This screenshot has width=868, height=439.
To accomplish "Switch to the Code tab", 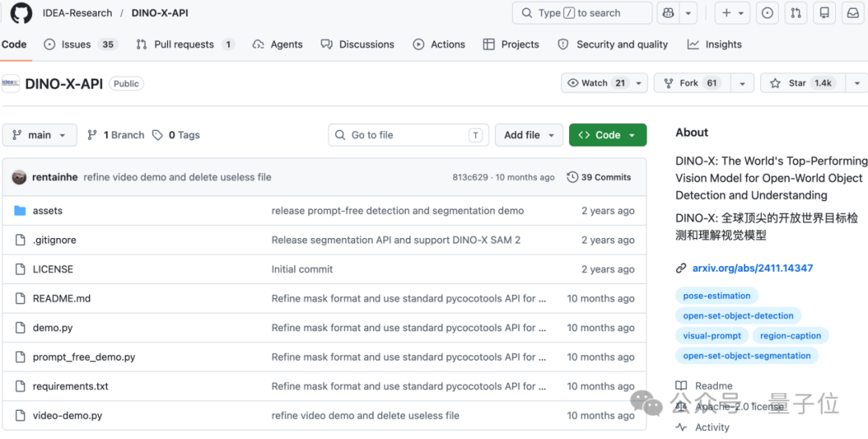I will tap(14, 44).
